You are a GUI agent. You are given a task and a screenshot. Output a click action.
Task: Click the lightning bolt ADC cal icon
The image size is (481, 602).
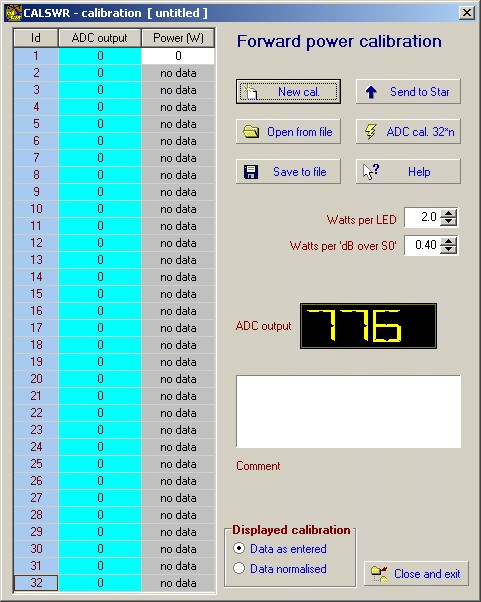tap(371, 132)
